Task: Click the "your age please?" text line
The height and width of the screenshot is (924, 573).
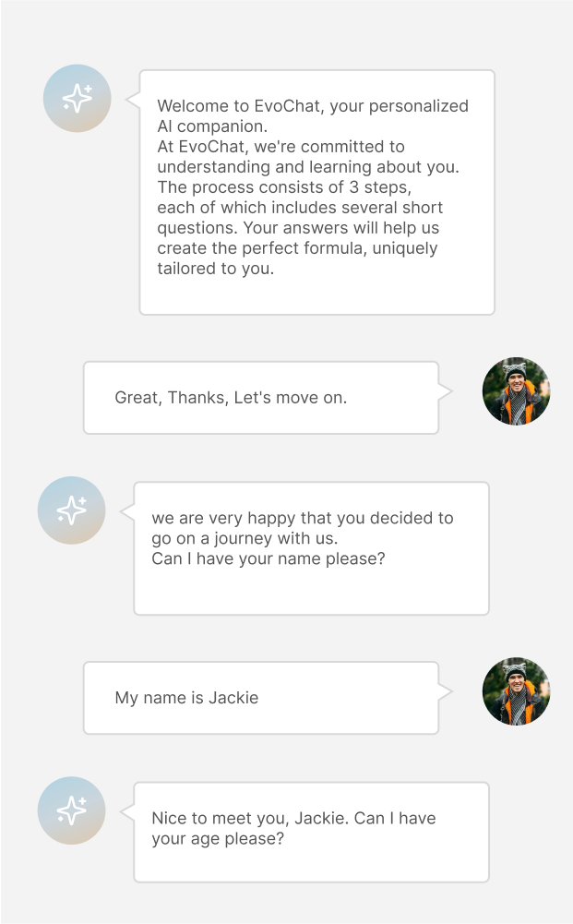Action: (x=218, y=838)
